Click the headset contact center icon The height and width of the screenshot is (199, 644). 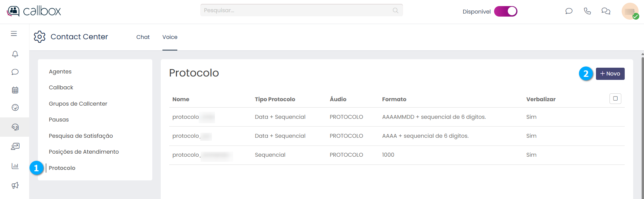(15, 127)
